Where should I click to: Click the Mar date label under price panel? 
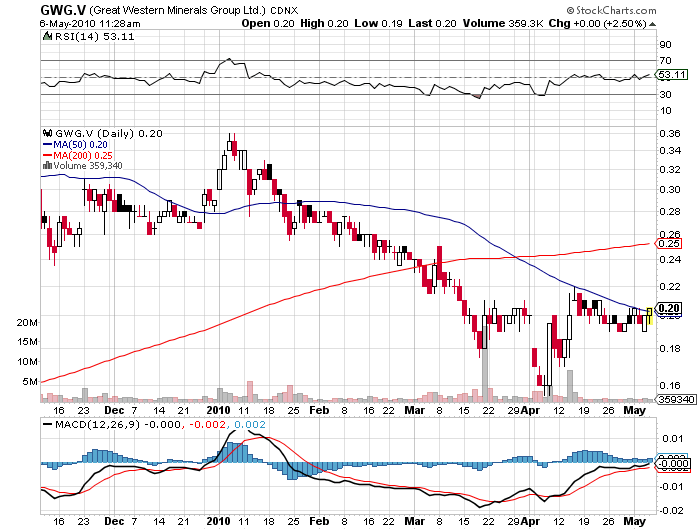click(x=415, y=410)
